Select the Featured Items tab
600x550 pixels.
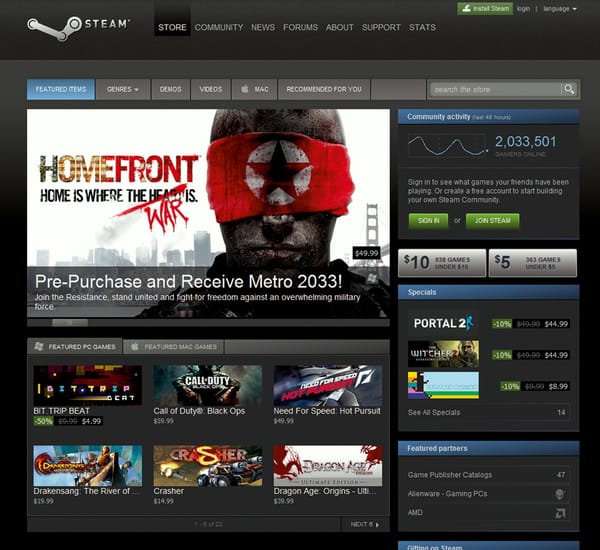click(x=61, y=89)
